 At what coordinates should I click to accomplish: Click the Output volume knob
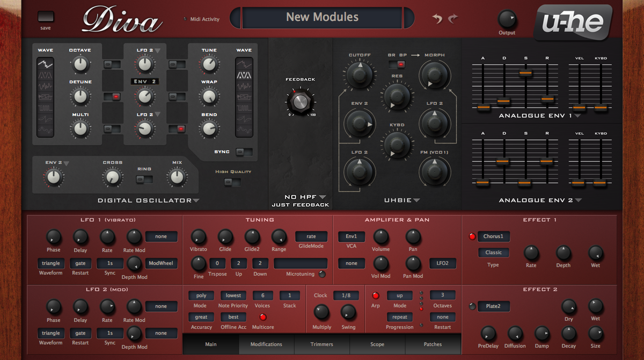pyautogui.click(x=507, y=19)
